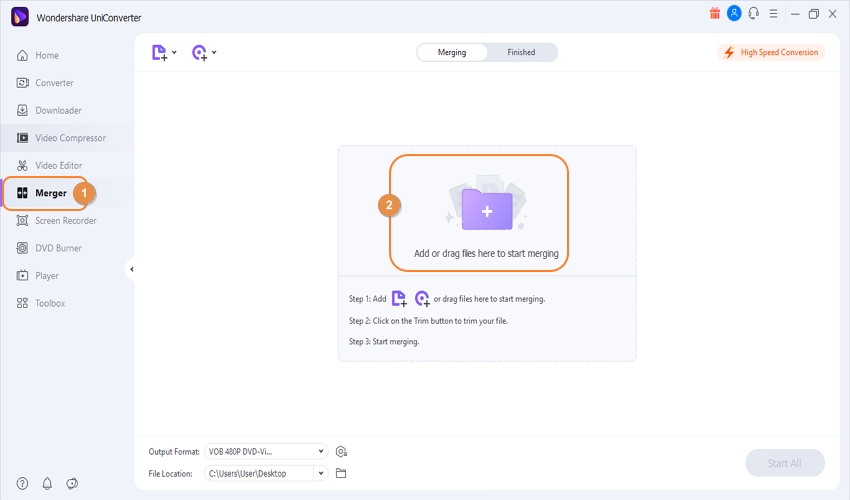Collapse the sidebar with arrow handle
The width and height of the screenshot is (850, 500).
131,269
